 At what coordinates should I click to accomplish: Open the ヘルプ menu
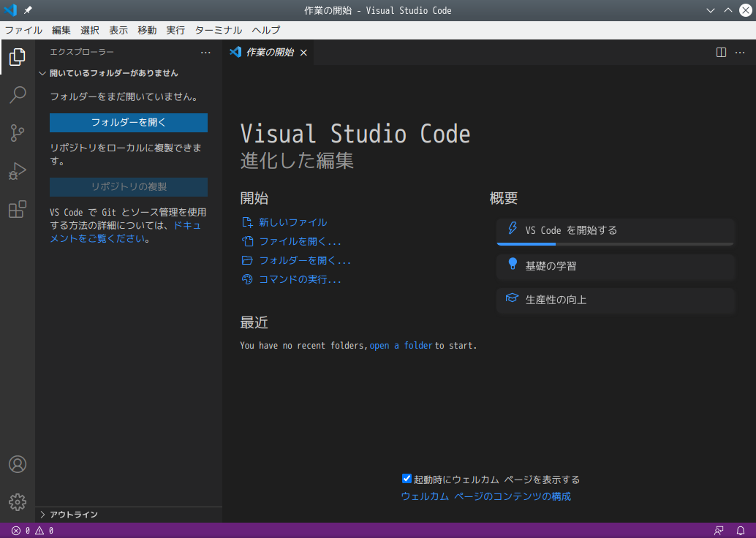pyautogui.click(x=265, y=31)
